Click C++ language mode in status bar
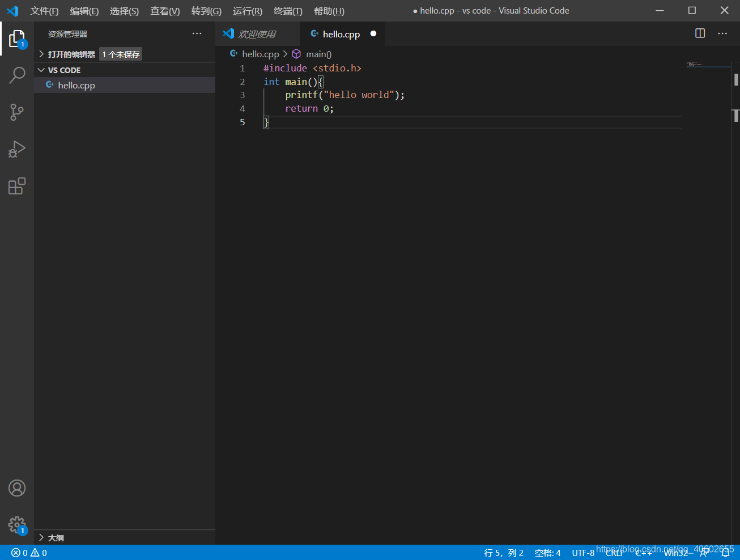The image size is (740, 560). (x=644, y=553)
